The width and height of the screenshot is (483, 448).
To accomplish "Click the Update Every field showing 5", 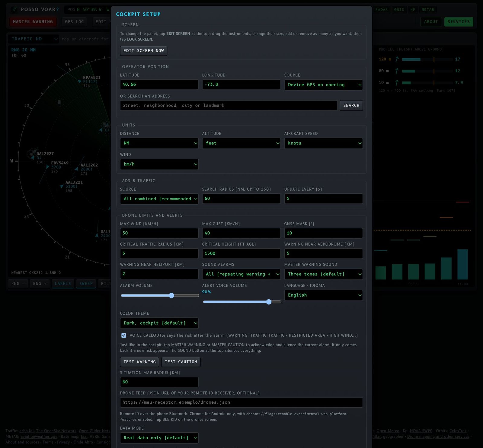I will (x=323, y=199).
